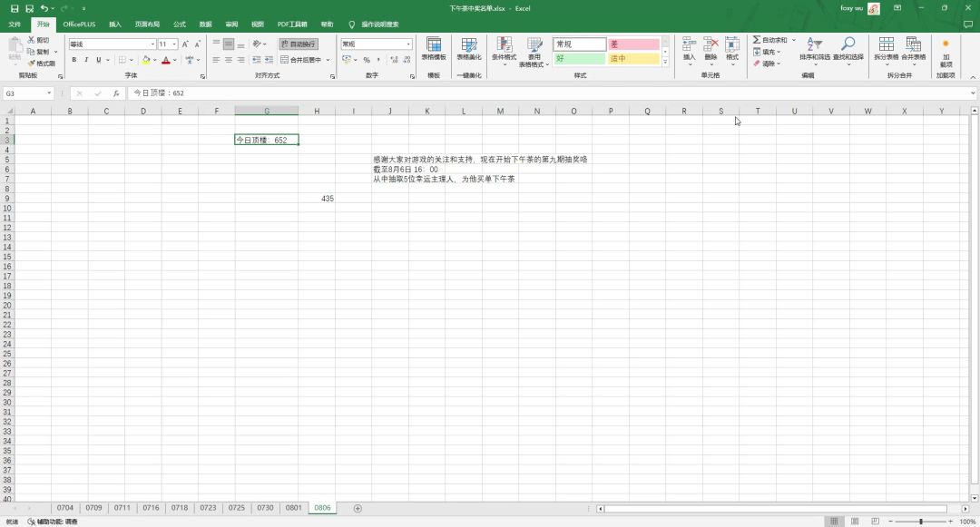
Task: Expand the font name dropdown
Action: point(152,44)
